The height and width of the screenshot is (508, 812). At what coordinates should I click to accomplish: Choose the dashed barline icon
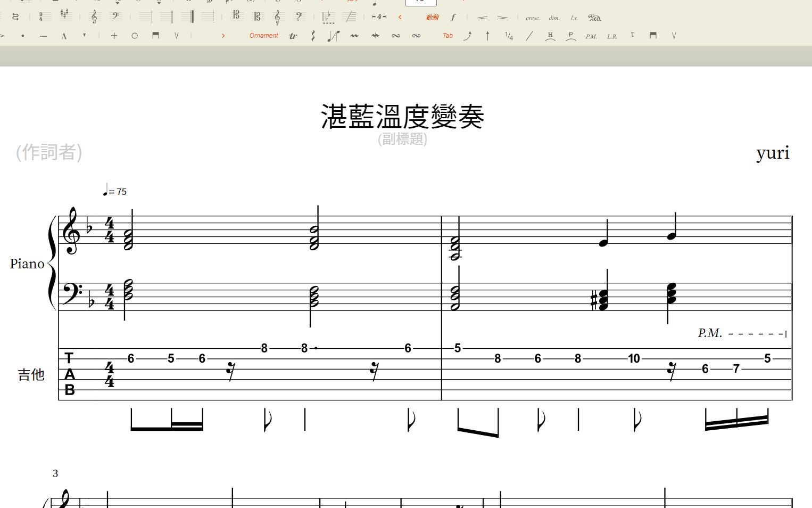[x=208, y=17]
